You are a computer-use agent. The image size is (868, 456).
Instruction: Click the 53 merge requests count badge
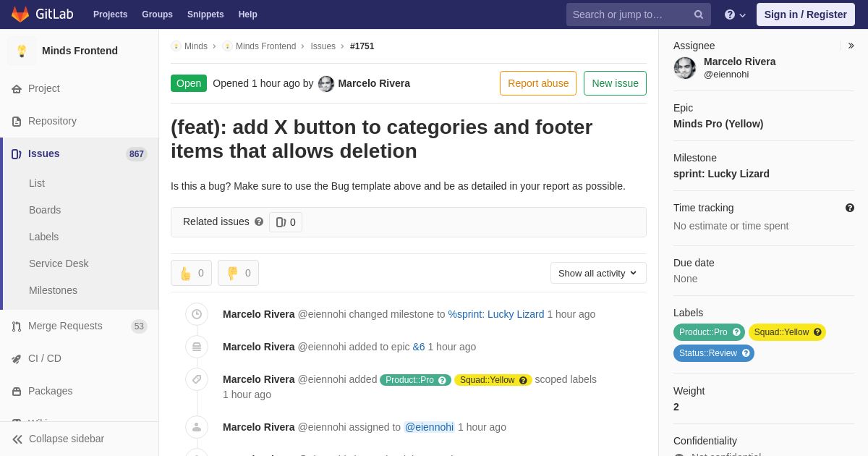[x=139, y=326]
